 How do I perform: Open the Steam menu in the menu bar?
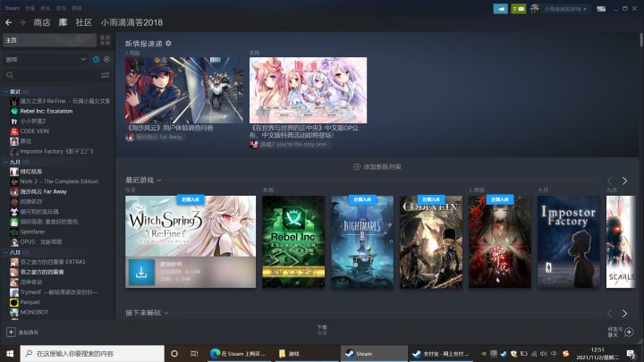coord(13,8)
